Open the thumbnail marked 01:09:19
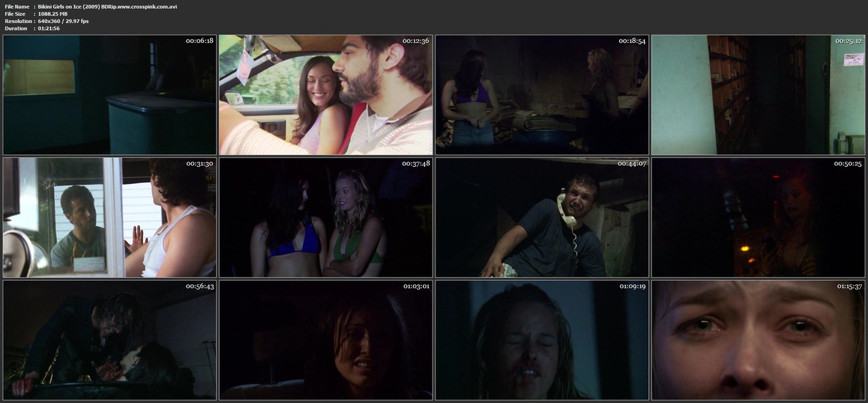This screenshot has width=868, height=403. (542, 340)
